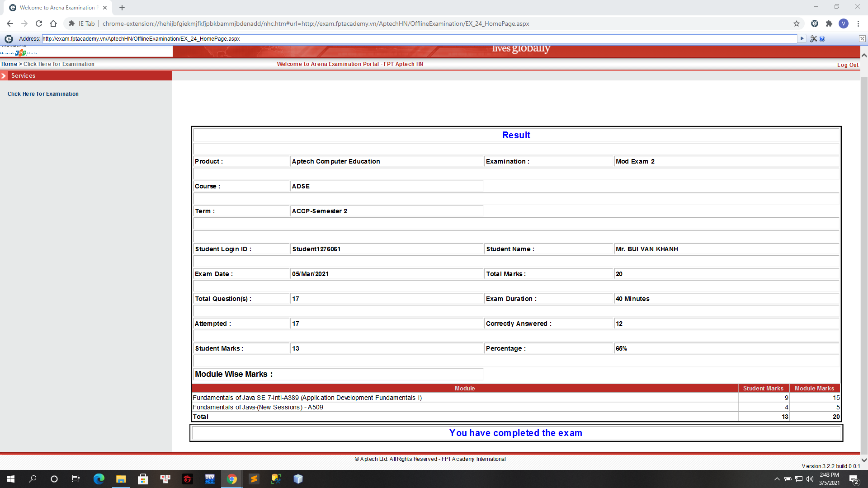Open the blue cube app on taskbar
Screen dimensions: 868x488
(298, 479)
